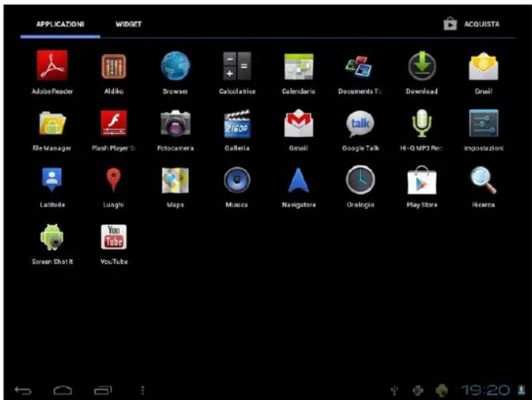The height and width of the screenshot is (400, 532).
Task: Tap the 19:20 clock in status bar
Action: click(x=485, y=390)
